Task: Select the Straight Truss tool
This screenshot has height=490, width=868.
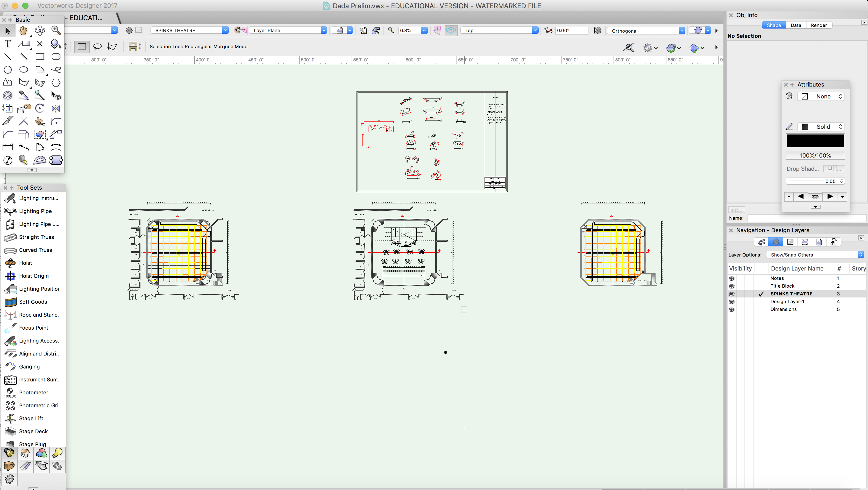Action: 10,237
